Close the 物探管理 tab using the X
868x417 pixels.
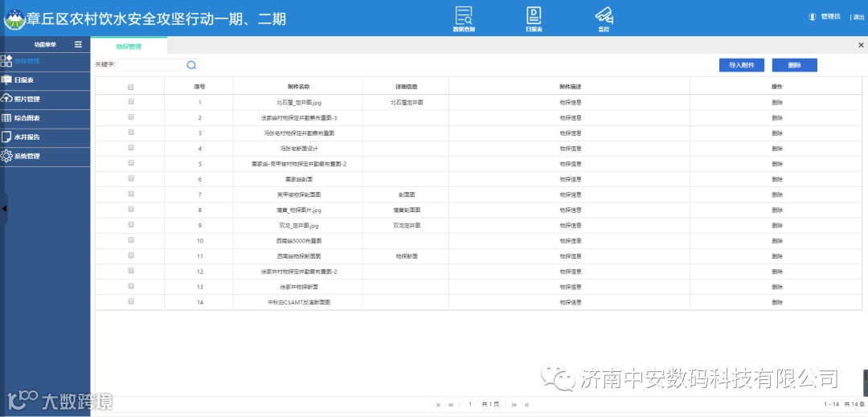click(x=861, y=45)
